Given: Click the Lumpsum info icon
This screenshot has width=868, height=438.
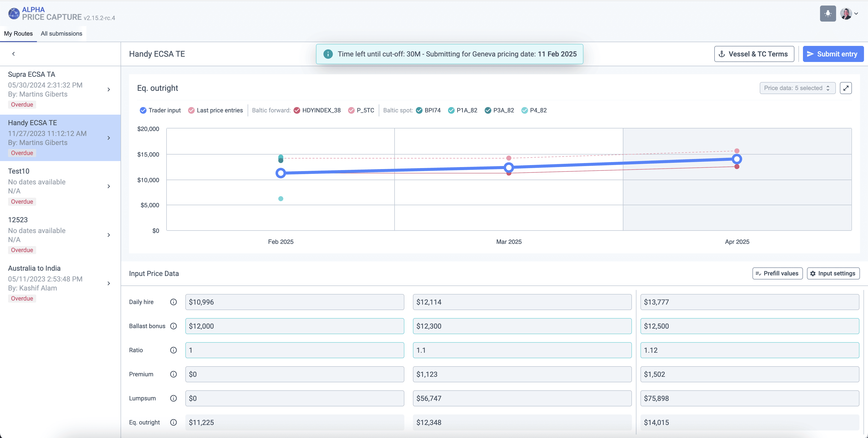Looking at the screenshot, I should coord(173,398).
